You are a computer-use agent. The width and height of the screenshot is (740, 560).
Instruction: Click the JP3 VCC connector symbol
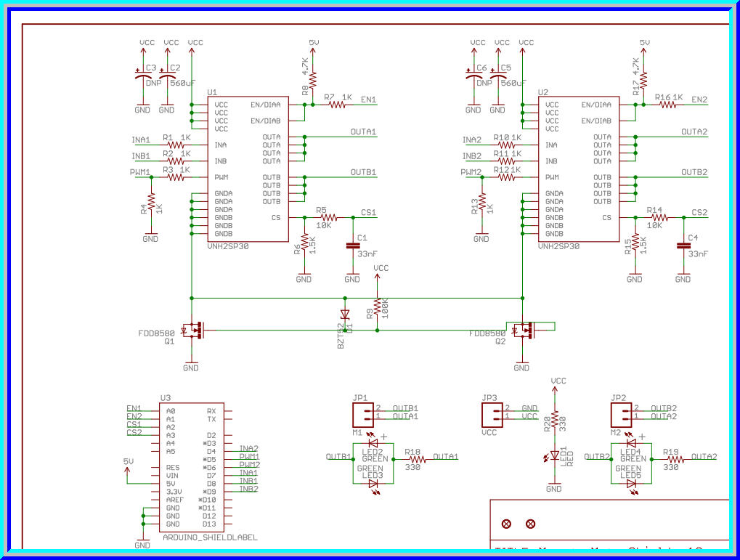pyautogui.click(x=492, y=413)
